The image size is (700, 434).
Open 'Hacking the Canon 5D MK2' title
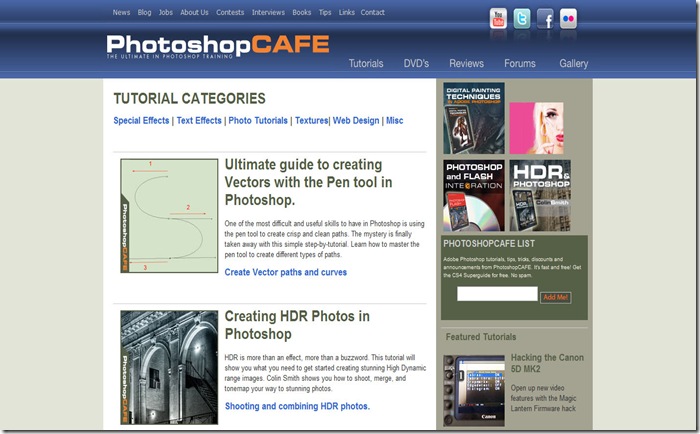(547, 363)
